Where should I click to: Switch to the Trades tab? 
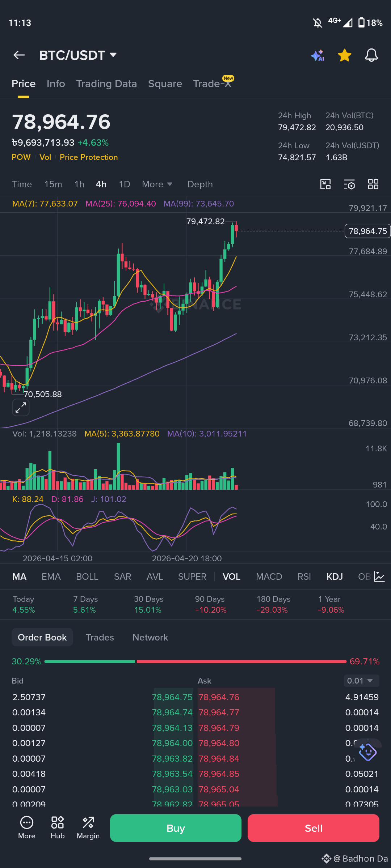tap(100, 637)
